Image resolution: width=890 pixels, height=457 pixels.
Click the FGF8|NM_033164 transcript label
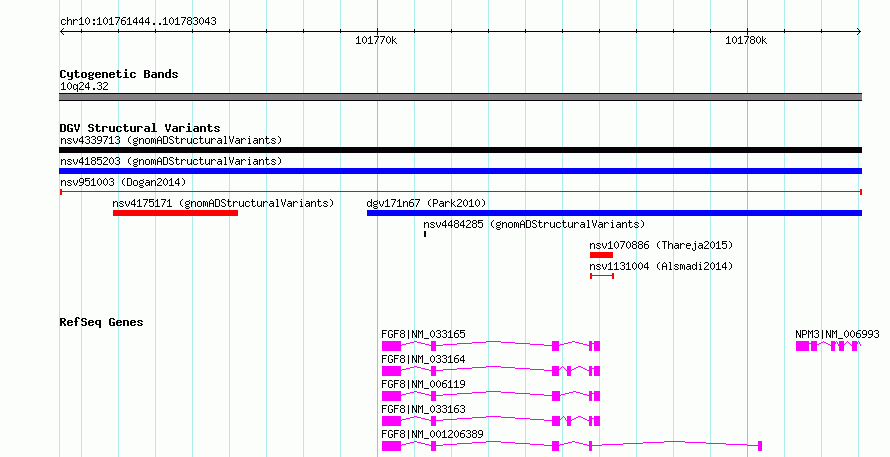click(x=423, y=359)
